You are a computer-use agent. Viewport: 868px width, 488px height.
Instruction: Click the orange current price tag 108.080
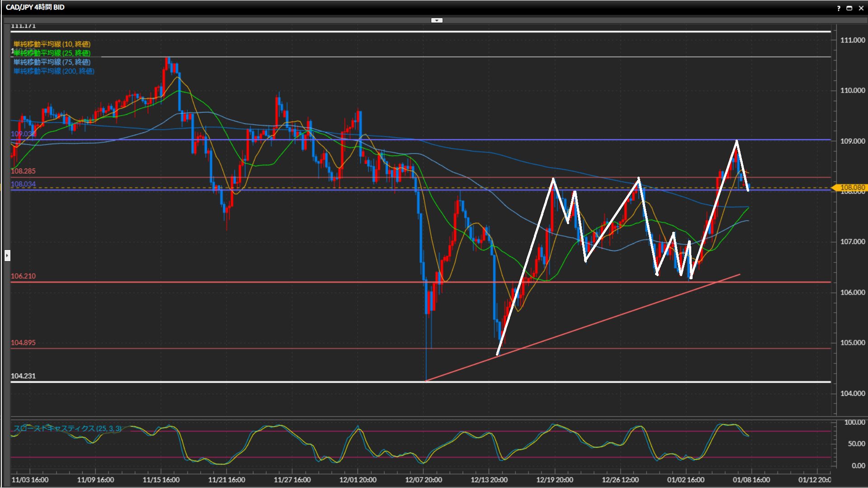click(852, 187)
